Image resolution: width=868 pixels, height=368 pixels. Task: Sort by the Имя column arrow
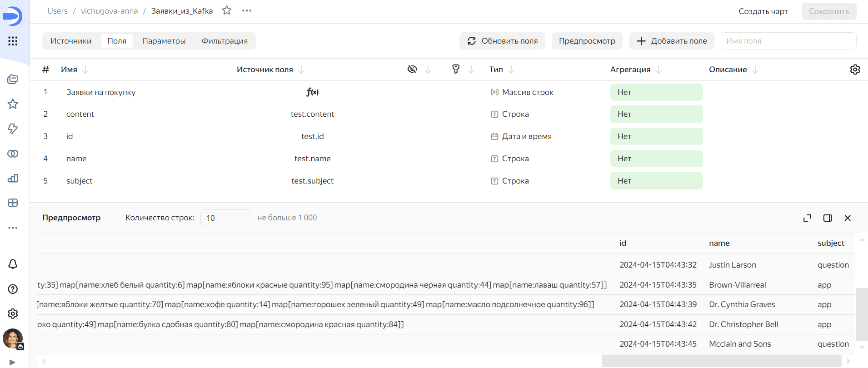pos(85,70)
